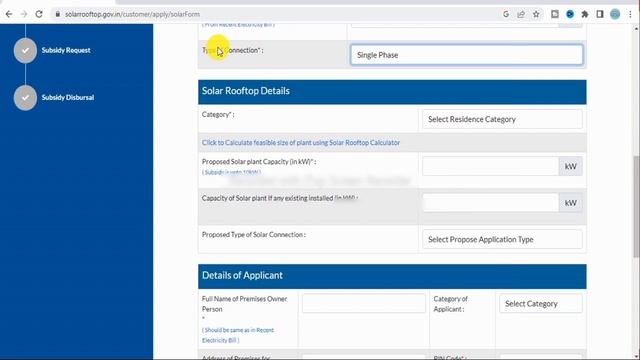Click the 'Proposed Type of Solar Connection' label
Image resolution: width=640 pixels, height=360 pixels.
click(253, 235)
